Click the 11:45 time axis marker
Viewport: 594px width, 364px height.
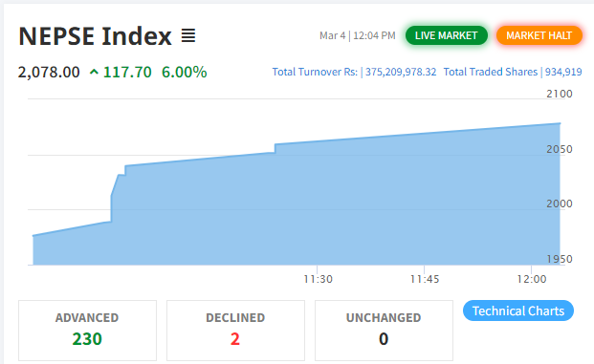click(425, 279)
